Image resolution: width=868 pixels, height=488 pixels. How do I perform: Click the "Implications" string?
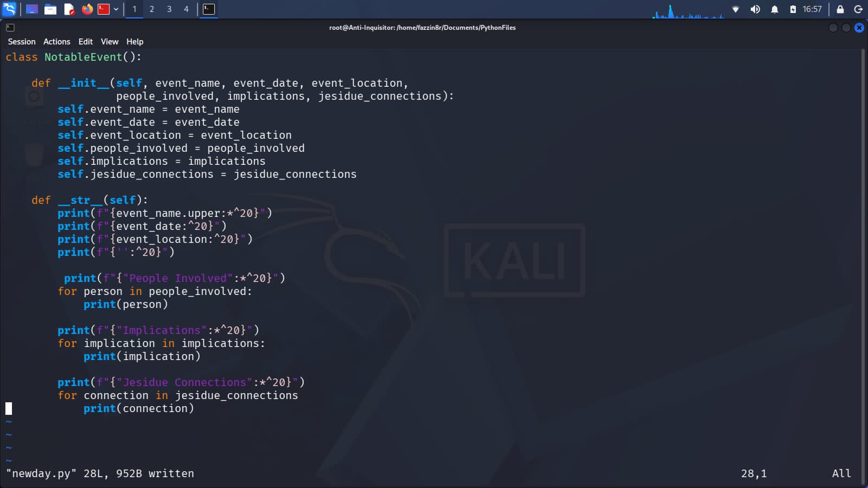point(162,330)
